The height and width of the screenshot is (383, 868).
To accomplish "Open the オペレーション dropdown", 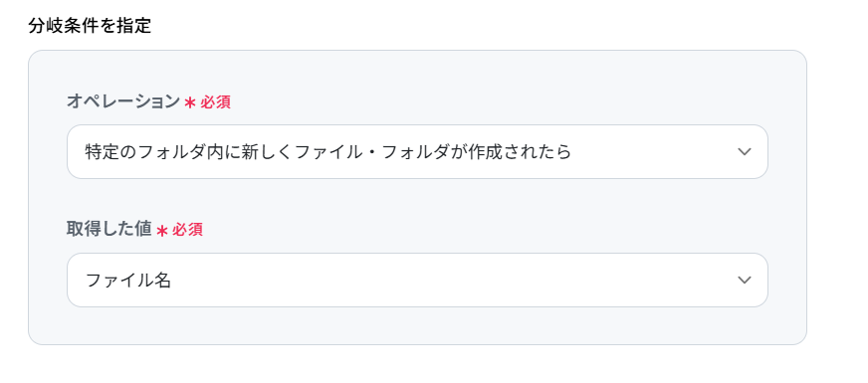I will (x=417, y=151).
